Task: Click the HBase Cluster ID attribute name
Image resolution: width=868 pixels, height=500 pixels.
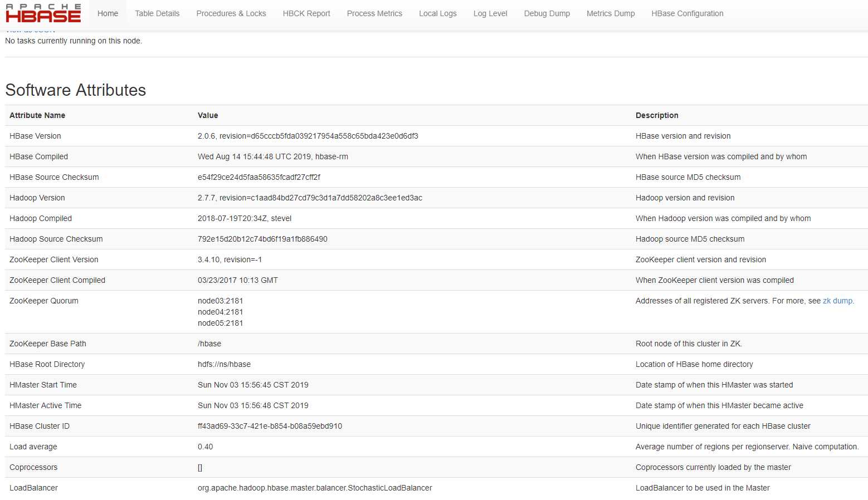Action: [x=40, y=426]
